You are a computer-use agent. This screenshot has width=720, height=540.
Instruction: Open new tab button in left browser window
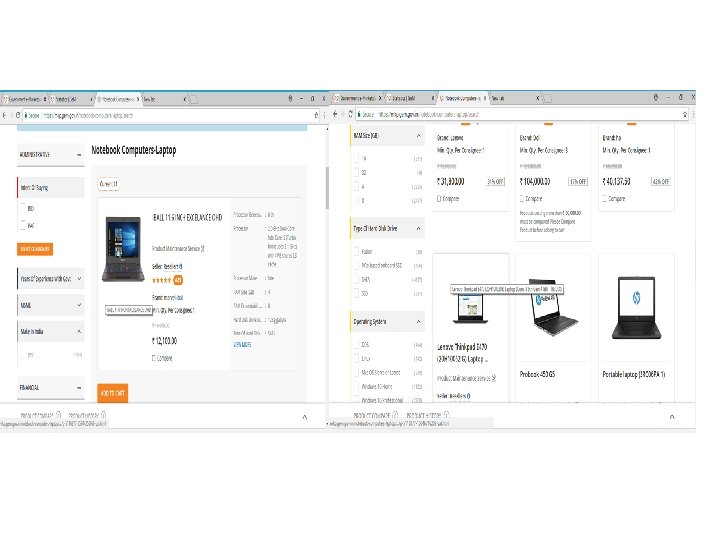pos(193,100)
